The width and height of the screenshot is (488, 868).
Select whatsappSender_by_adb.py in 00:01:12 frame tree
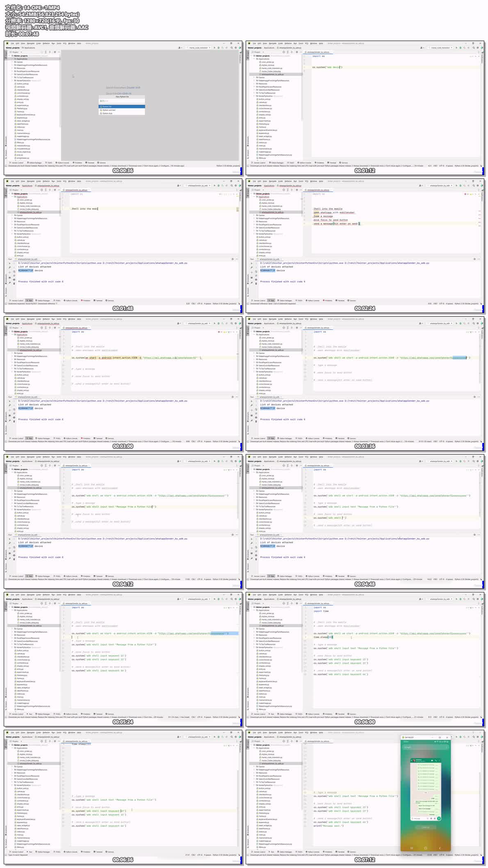click(x=271, y=74)
